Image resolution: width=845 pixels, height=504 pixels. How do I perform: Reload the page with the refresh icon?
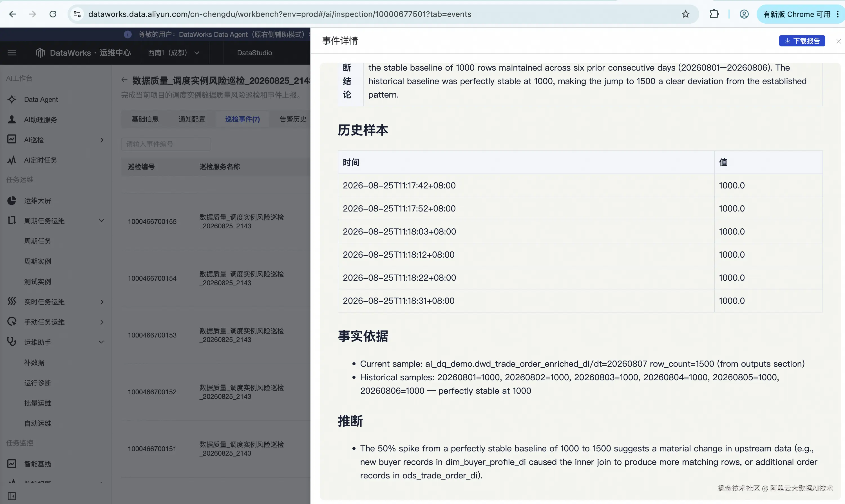(53, 14)
